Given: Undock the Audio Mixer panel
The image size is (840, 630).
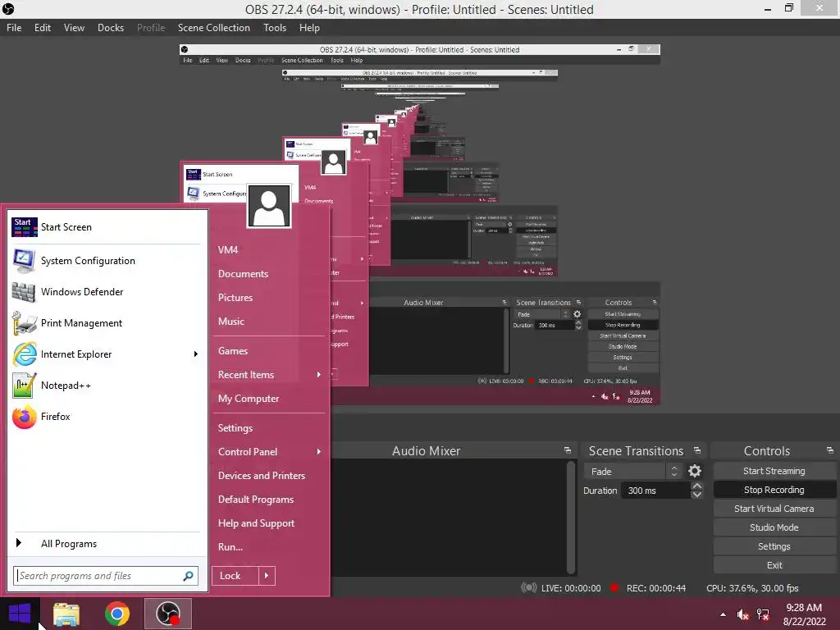Looking at the screenshot, I should [x=568, y=450].
